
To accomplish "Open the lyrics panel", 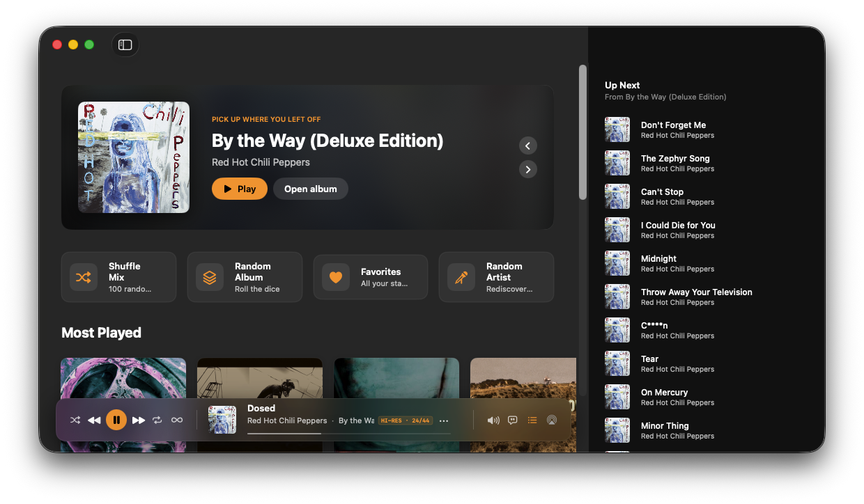I will coord(512,420).
